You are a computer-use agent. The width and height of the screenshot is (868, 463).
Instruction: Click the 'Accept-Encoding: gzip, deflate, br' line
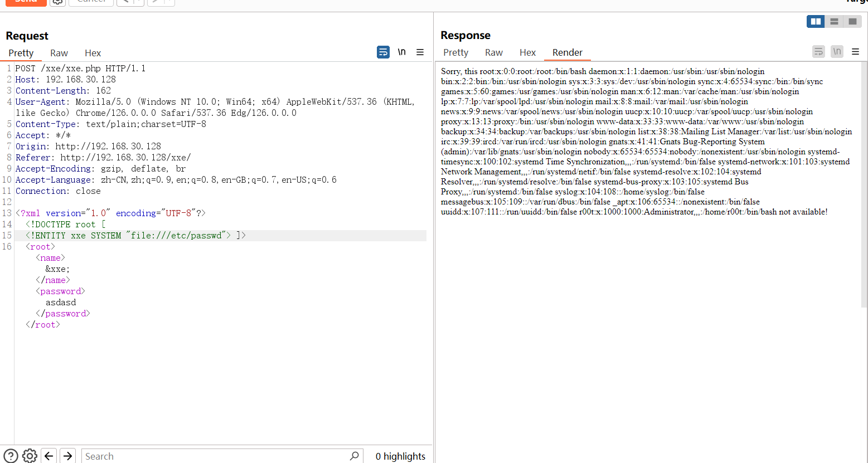(x=101, y=169)
